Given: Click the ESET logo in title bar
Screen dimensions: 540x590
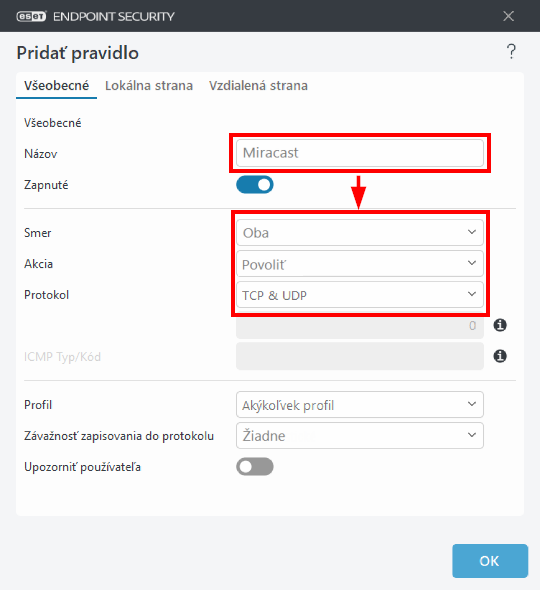Looking at the screenshot, I should [x=31, y=16].
